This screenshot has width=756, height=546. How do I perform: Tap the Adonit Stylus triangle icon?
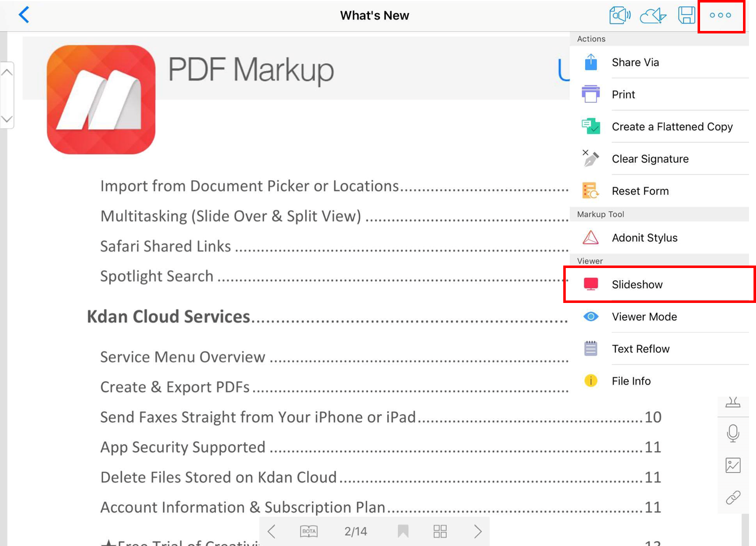(591, 238)
